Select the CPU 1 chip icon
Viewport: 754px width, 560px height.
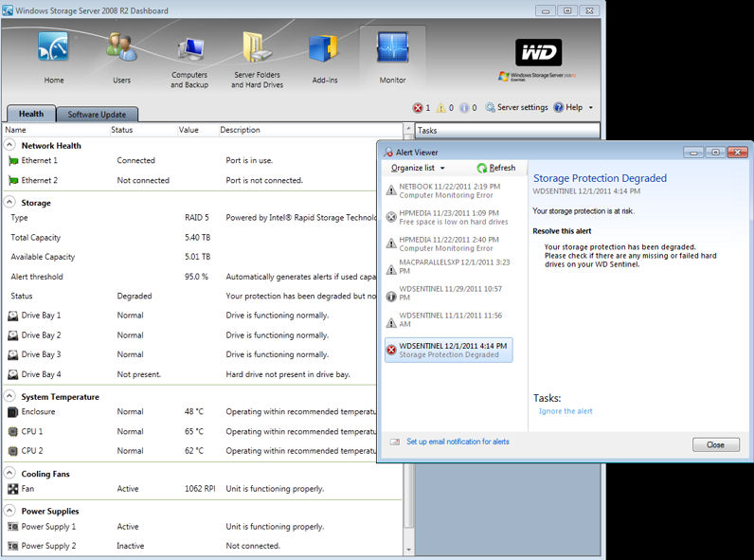(x=13, y=431)
